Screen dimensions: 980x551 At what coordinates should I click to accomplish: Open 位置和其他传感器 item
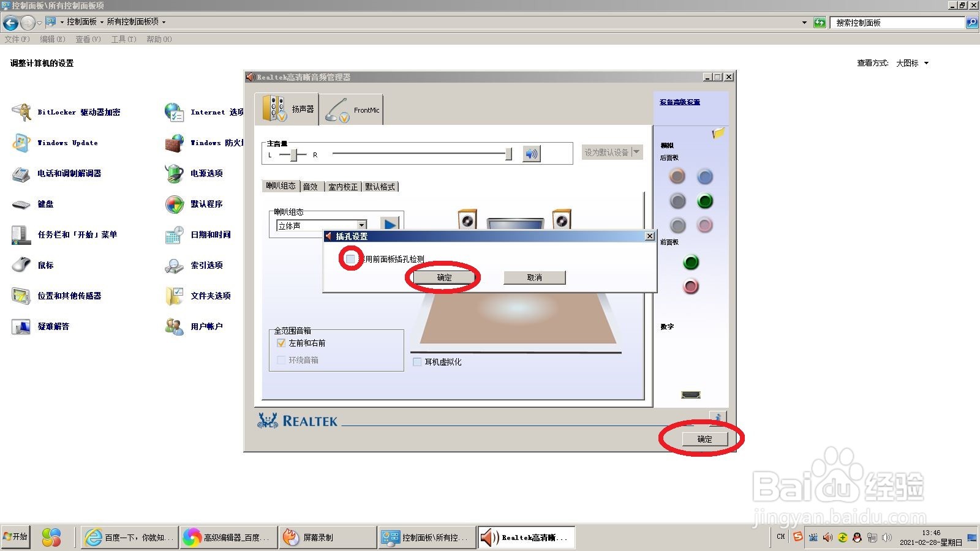pyautogui.click(x=56, y=296)
